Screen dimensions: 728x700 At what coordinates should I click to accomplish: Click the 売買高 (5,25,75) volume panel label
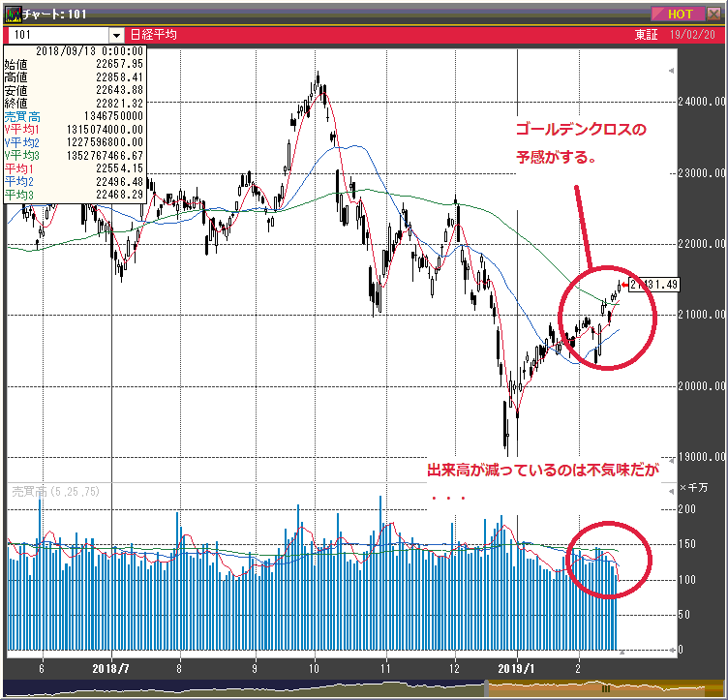(56, 492)
